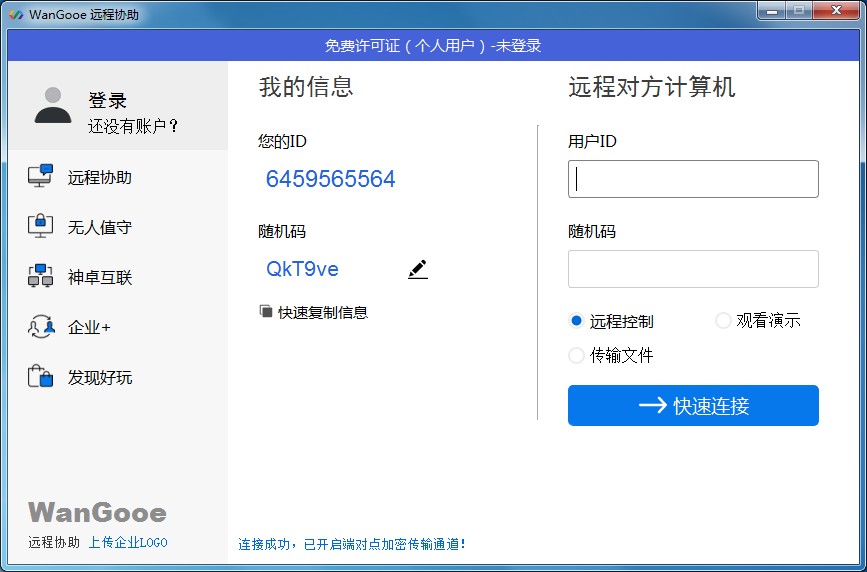Select the 远程控制 radio option
867x572 pixels.
(x=576, y=321)
